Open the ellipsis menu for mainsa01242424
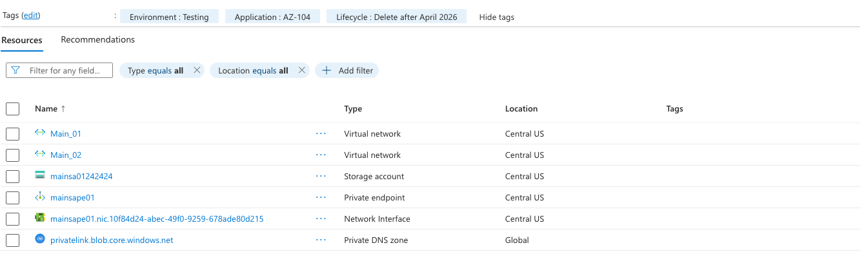The width and height of the screenshot is (868, 272). pyautogui.click(x=321, y=176)
